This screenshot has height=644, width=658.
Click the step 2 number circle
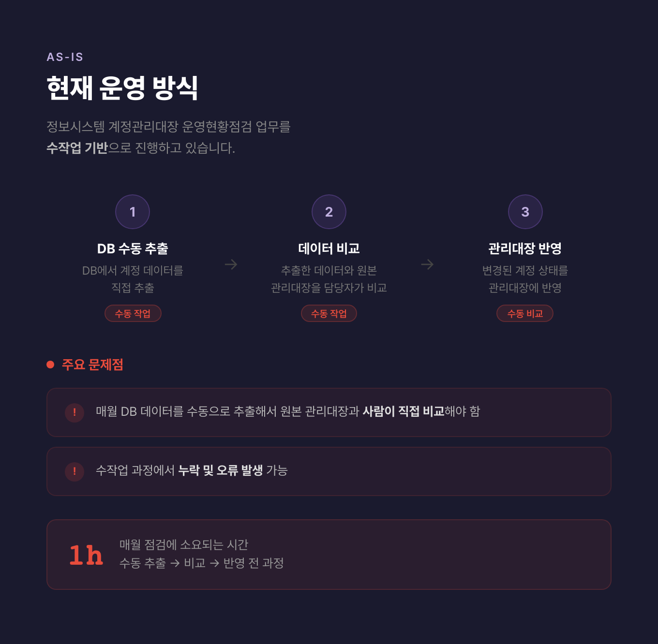329,212
